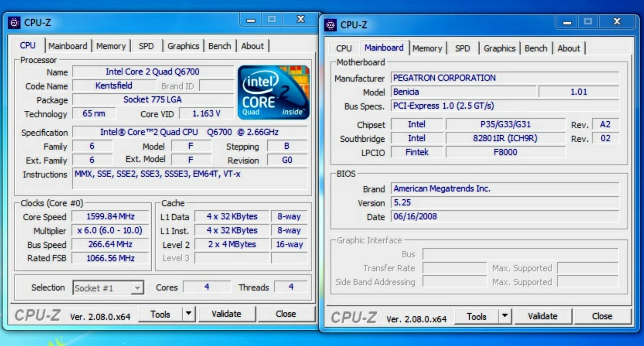Viewport: 644px width, 346px height.
Task: Click Validate in the left CPU-Z window
Action: click(x=226, y=314)
